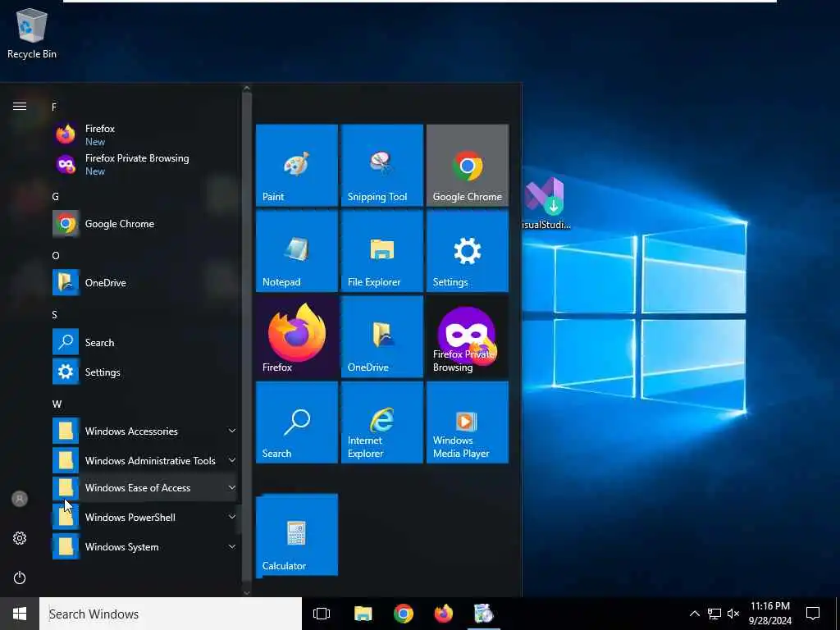Open Chrome from the taskbar
The width and height of the screenshot is (840, 630).
403,614
